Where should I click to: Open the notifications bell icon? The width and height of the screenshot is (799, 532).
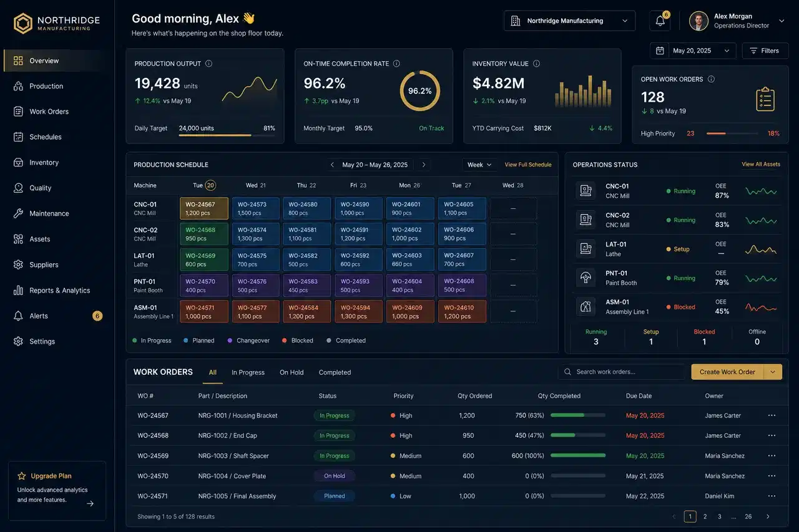tap(660, 21)
